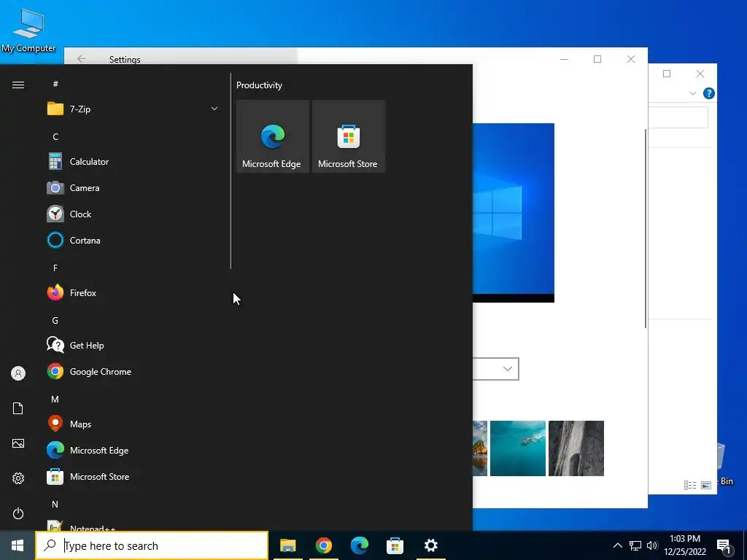Open Firefox from the app list
The image size is (747, 560).
pos(133,293)
